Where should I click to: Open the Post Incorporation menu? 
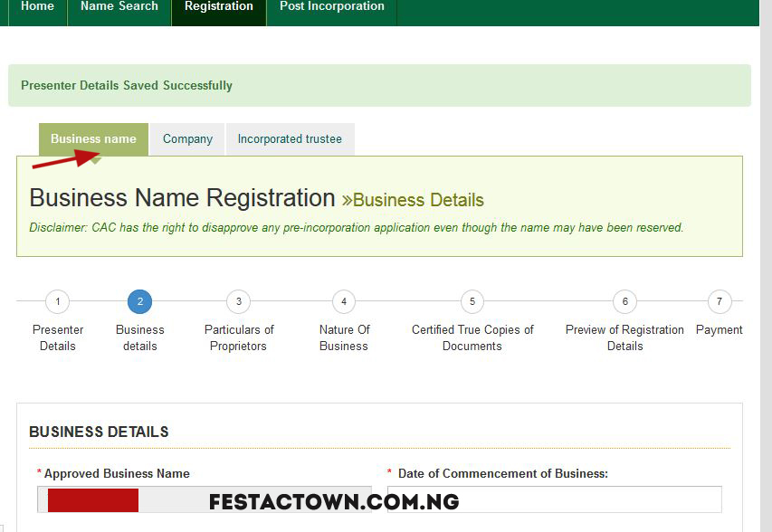332,7
